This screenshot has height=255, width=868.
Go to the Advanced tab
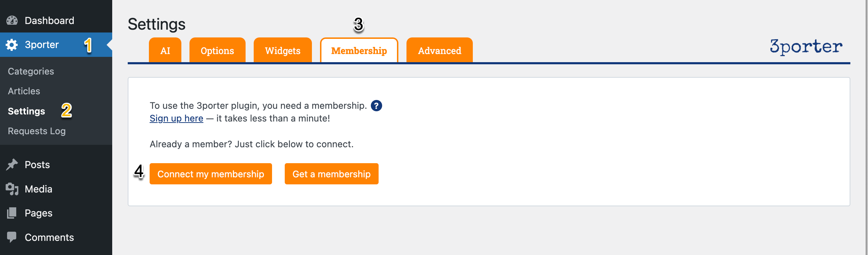pos(439,51)
